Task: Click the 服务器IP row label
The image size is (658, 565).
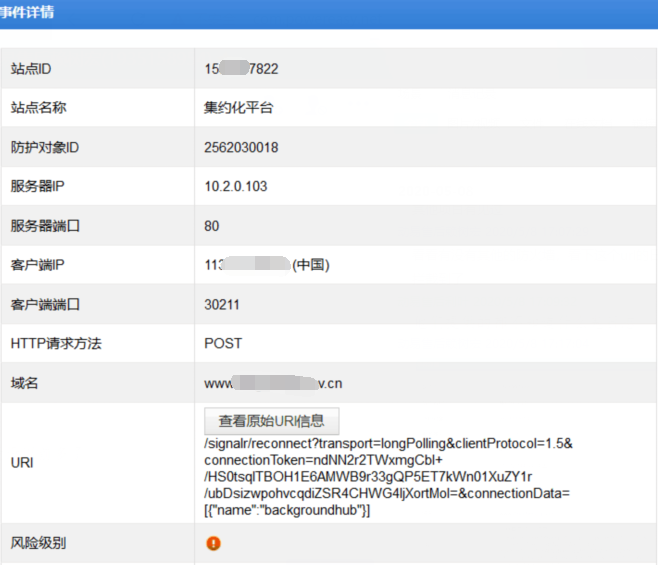Action: point(40,187)
